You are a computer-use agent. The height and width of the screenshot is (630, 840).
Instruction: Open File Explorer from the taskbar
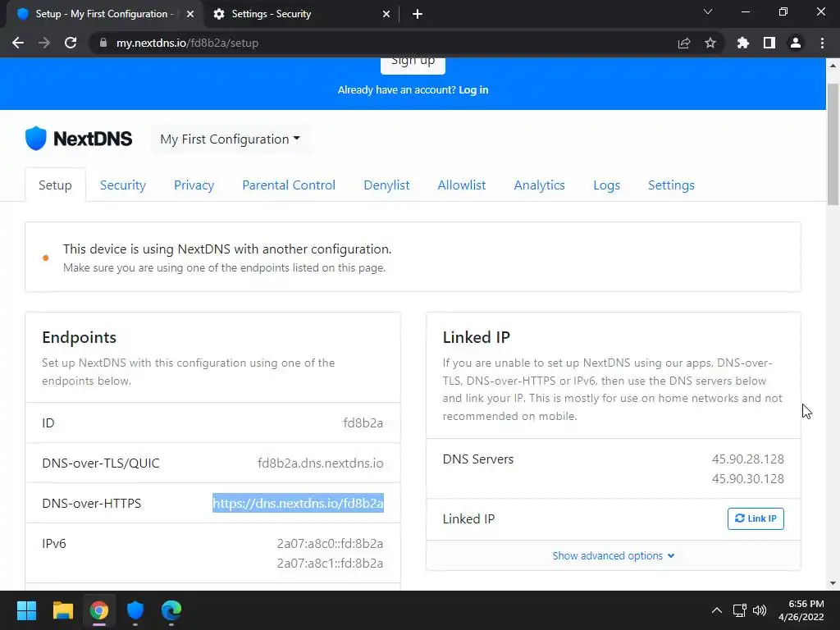[x=62, y=610]
